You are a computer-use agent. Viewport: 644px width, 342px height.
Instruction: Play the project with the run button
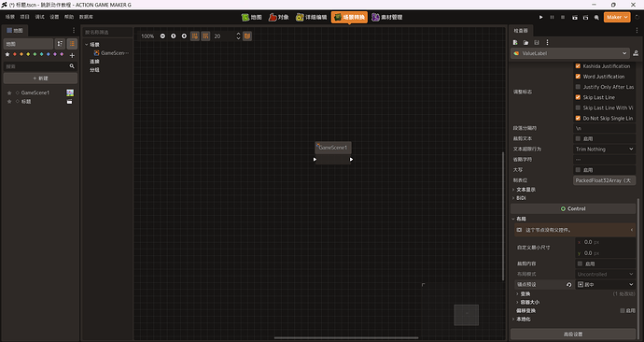[x=541, y=17]
